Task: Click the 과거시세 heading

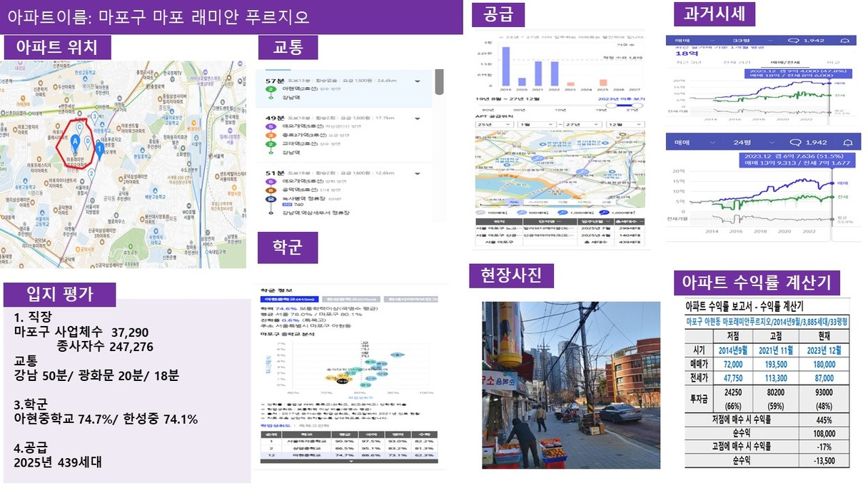Action: point(715,13)
